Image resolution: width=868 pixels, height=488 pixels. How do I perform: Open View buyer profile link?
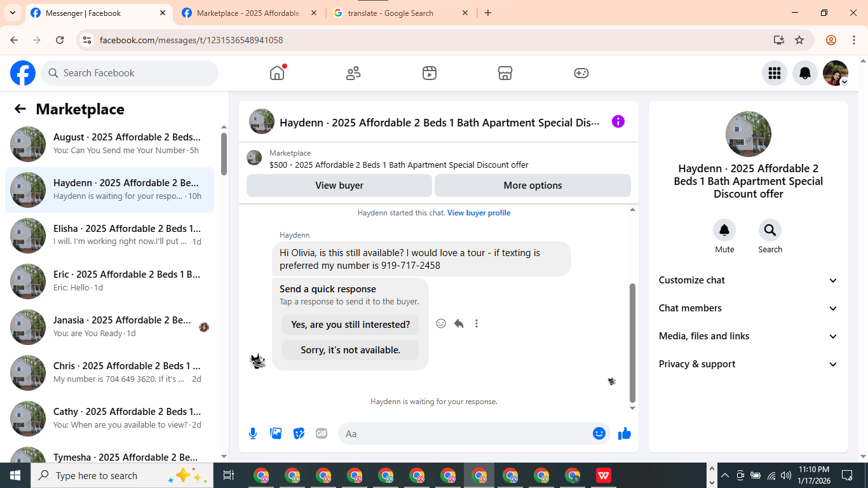click(478, 213)
